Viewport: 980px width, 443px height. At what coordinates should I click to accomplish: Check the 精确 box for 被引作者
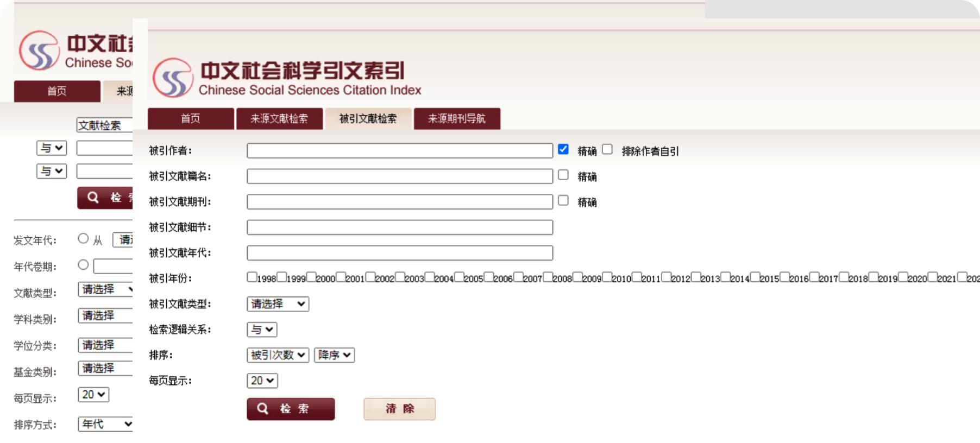563,149
